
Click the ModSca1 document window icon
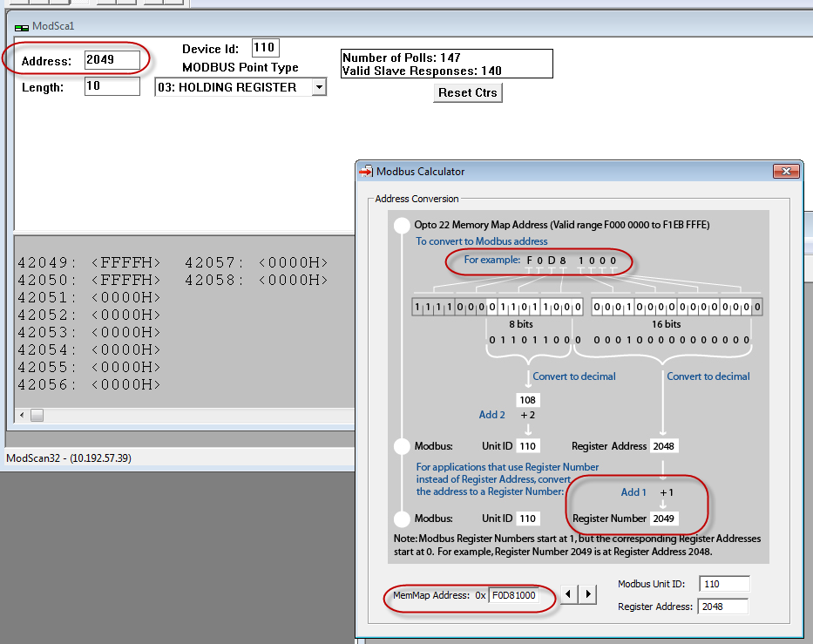[22, 27]
